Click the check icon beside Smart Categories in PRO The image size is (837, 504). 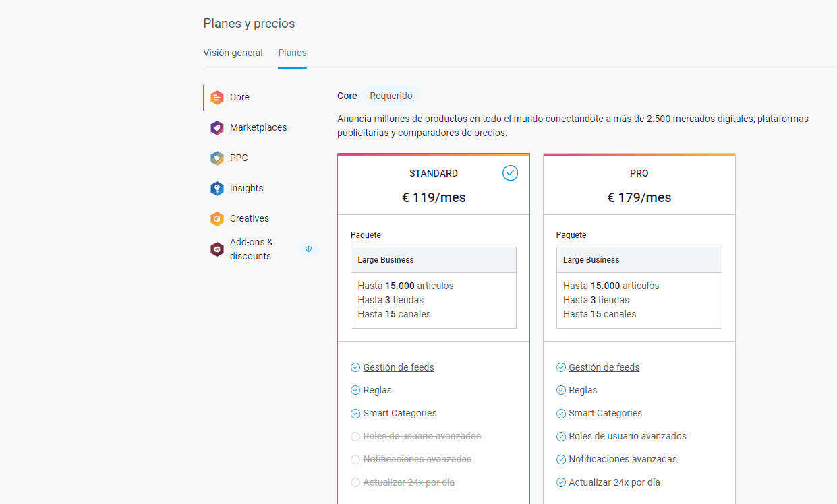pyautogui.click(x=561, y=414)
